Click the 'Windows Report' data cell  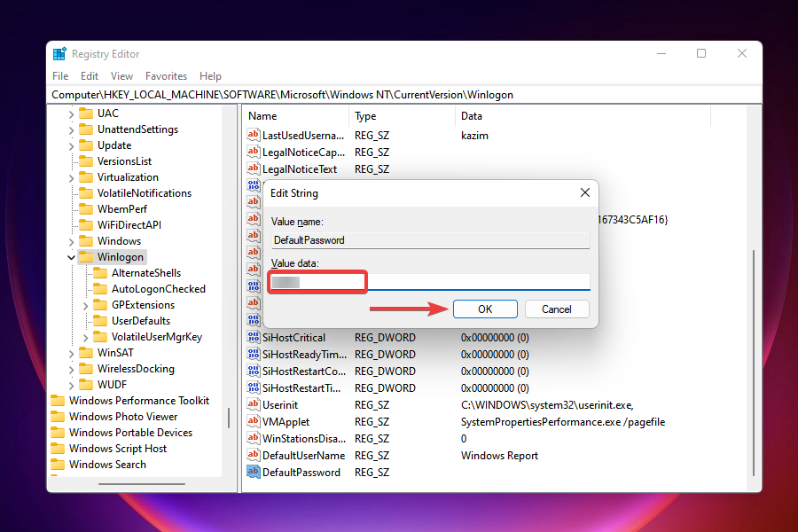499,455
